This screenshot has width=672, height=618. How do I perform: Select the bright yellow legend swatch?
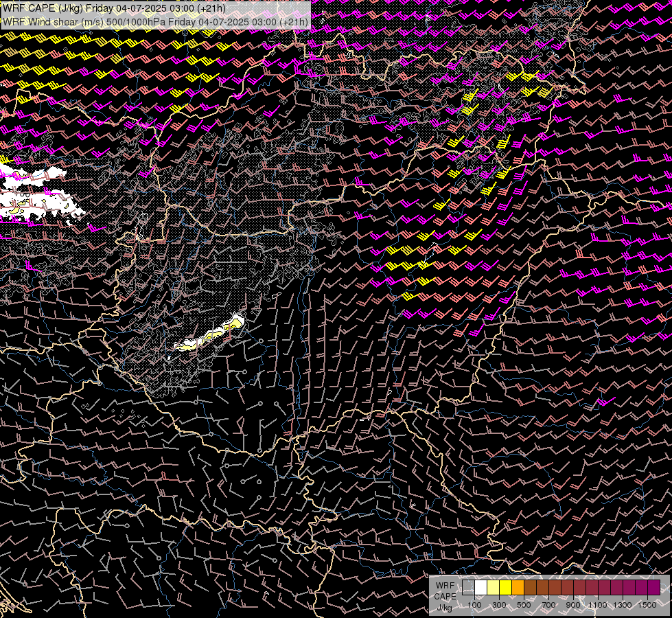point(506,588)
